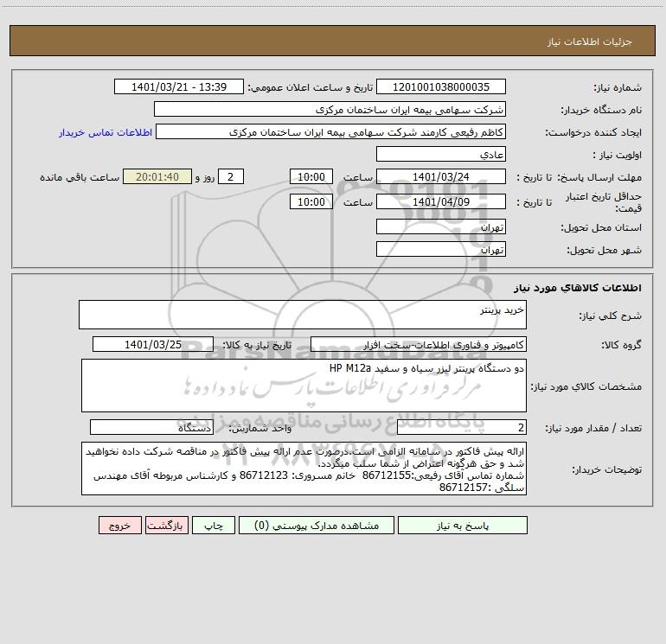Click the ساعت باقی مانده text
The image size is (666, 644).
point(80,177)
